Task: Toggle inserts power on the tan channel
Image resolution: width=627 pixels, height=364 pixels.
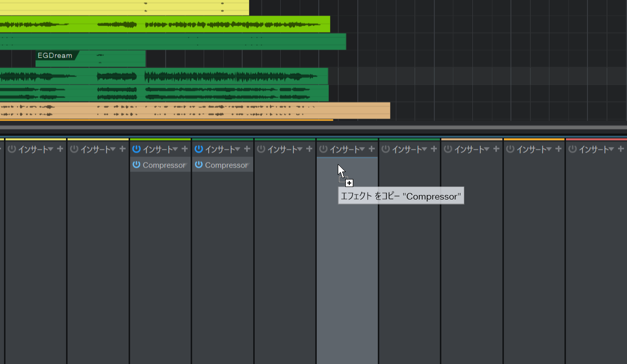Action: 448,149
